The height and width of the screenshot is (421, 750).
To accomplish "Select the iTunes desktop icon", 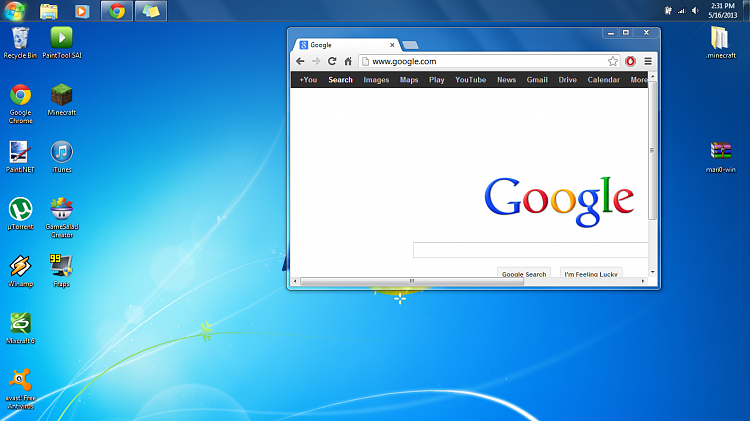I will click(x=62, y=157).
